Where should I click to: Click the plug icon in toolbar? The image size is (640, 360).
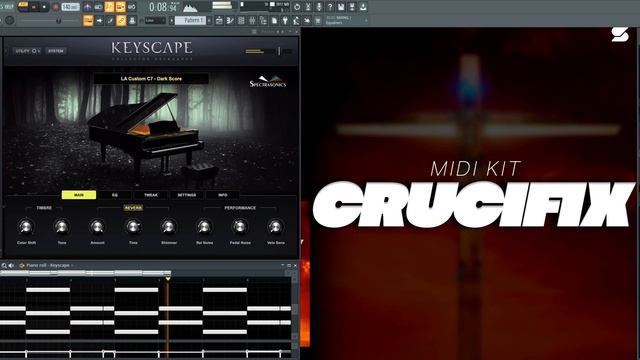point(285,20)
